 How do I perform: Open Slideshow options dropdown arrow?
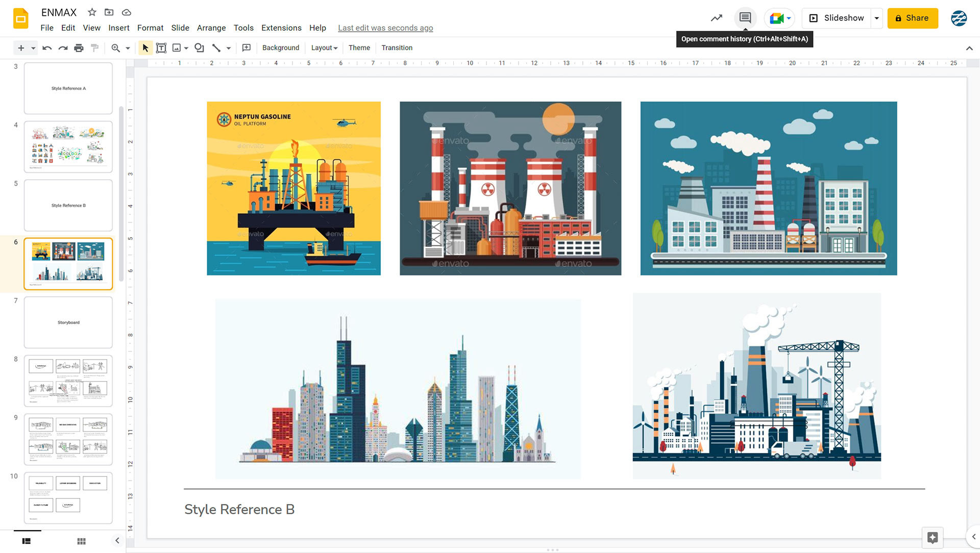coord(876,18)
